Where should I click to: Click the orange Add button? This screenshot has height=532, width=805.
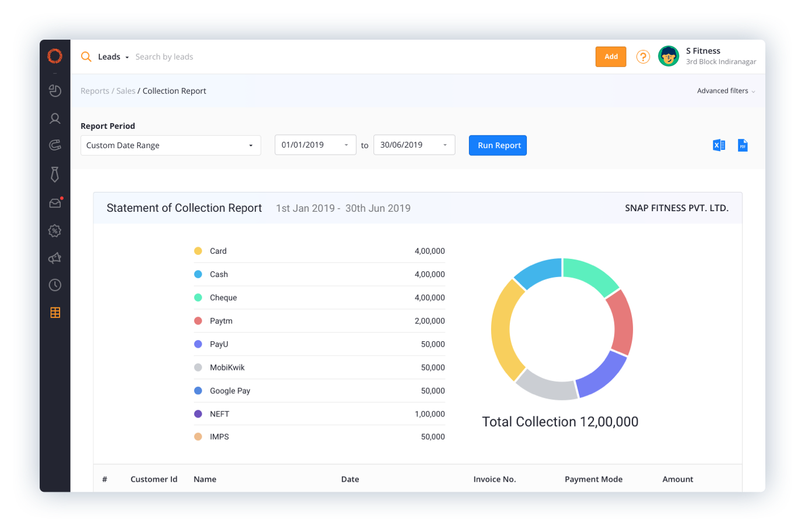coord(611,57)
